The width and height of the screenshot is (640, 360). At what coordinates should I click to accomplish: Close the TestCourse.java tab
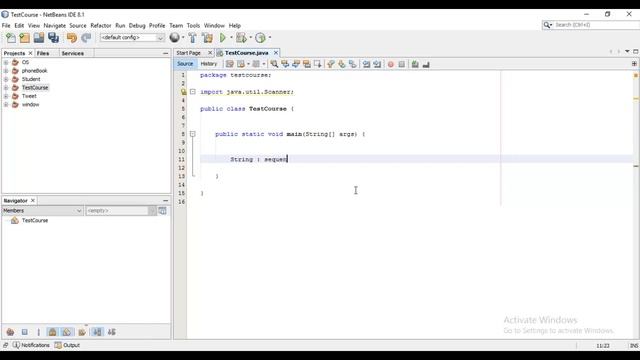tap(276, 53)
